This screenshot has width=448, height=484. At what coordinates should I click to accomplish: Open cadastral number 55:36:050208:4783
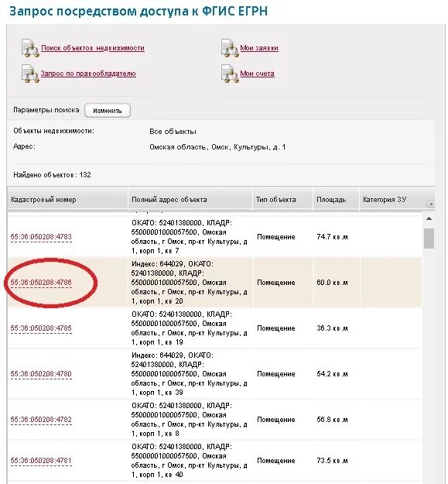(41, 237)
